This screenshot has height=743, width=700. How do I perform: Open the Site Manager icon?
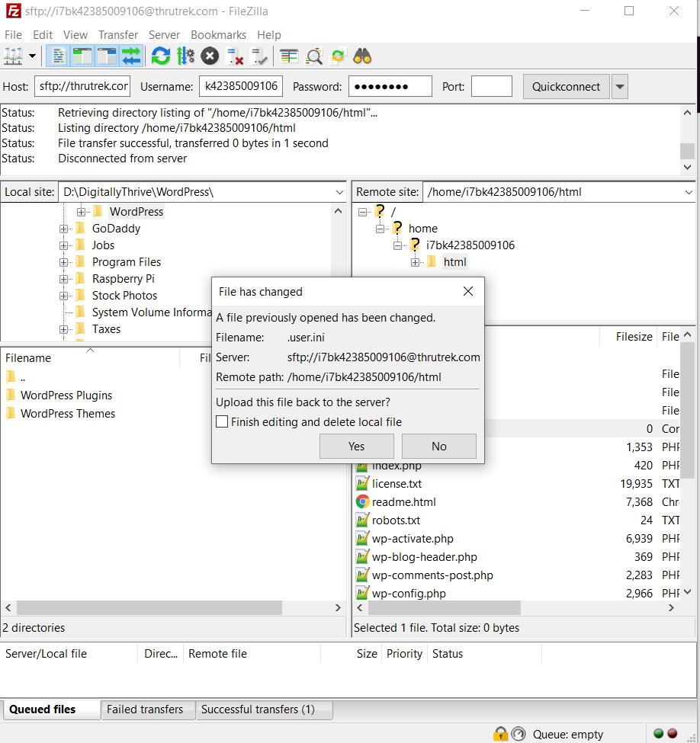13,56
